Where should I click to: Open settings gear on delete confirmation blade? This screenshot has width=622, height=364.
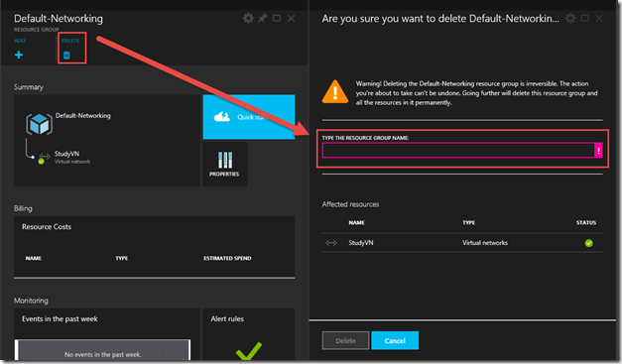(570, 18)
